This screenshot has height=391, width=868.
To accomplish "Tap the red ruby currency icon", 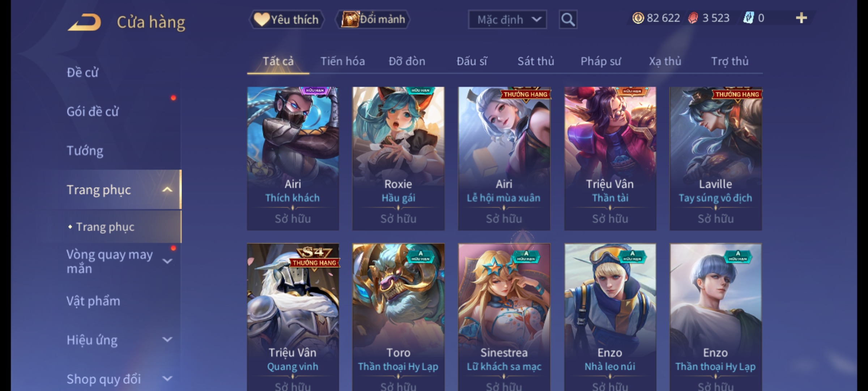I will click(693, 18).
